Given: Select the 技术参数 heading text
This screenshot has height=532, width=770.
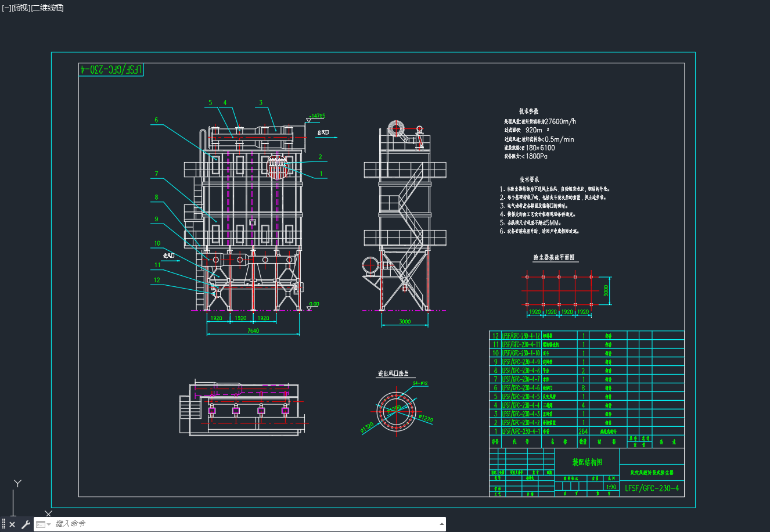Looking at the screenshot, I should coord(528,111).
